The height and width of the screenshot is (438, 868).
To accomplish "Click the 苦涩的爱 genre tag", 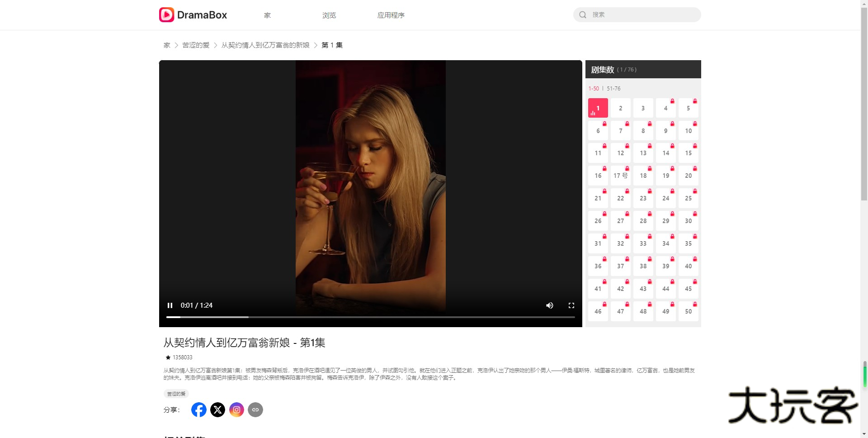I will [176, 394].
